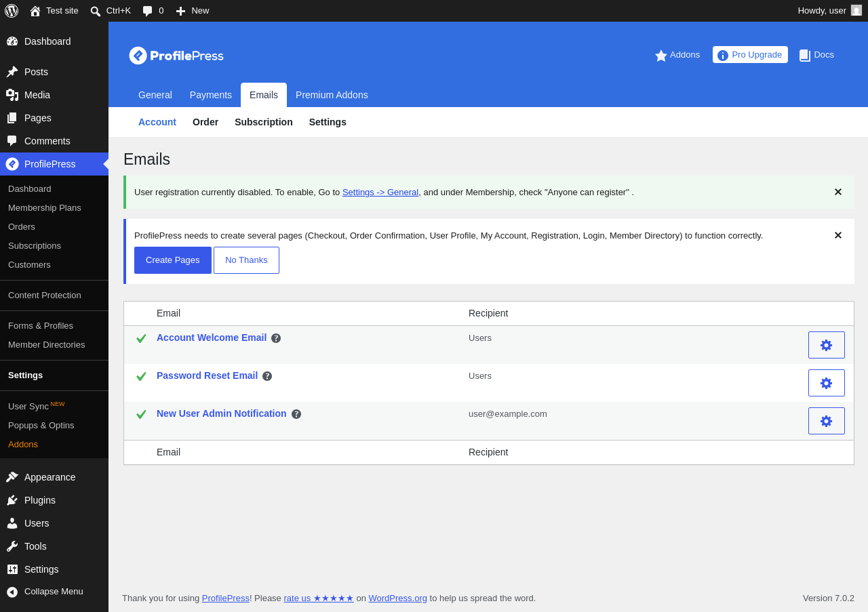The height and width of the screenshot is (612, 868).
Task: Open Content Protection submenu item
Action: click(x=54, y=295)
